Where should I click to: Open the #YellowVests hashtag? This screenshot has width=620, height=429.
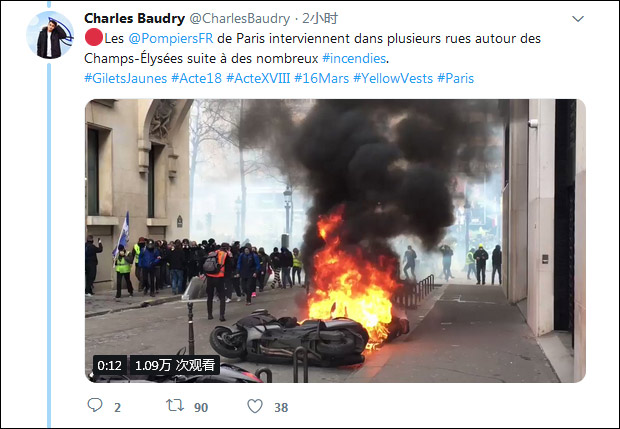(x=393, y=78)
